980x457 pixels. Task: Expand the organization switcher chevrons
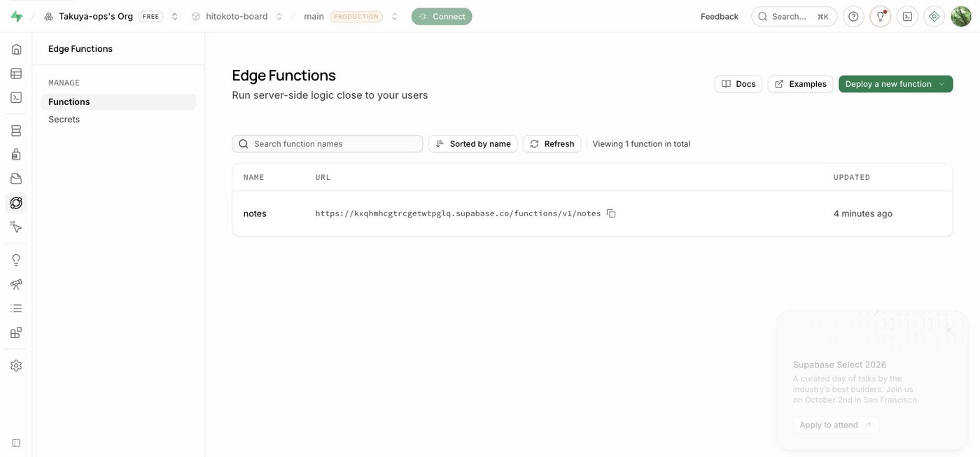click(175, 16)
